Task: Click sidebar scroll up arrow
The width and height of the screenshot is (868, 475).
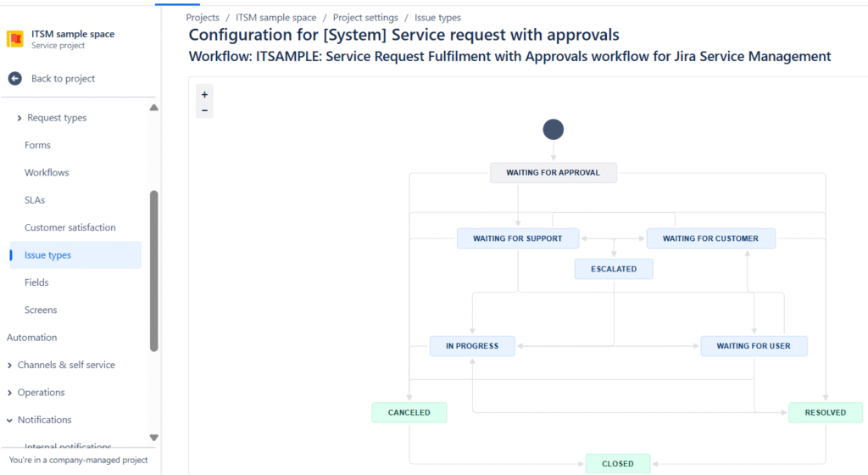Action: [154, 108]
